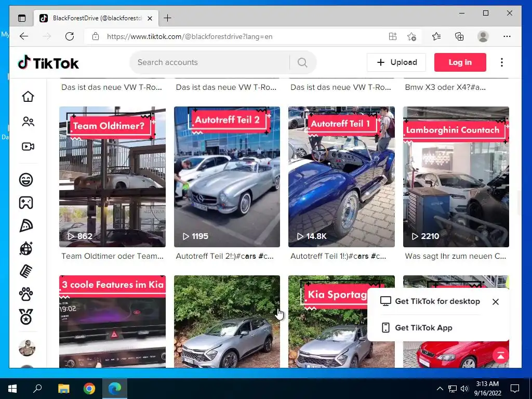Open the Autotreff Teil 1 video thumbnail
This screenshot has height=399, width=532.
[x=341, y=177]
